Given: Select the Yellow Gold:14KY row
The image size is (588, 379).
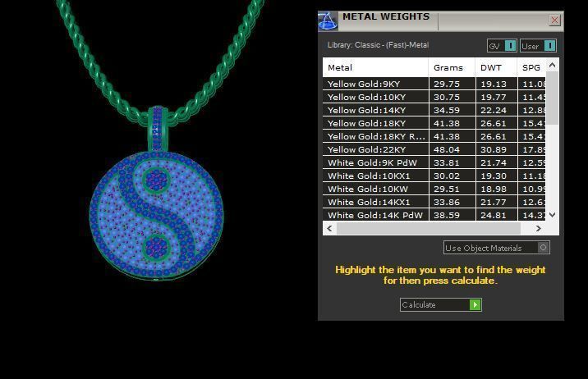Looking at the screenshot, I should pyautogui.click(x=434, y=110).
